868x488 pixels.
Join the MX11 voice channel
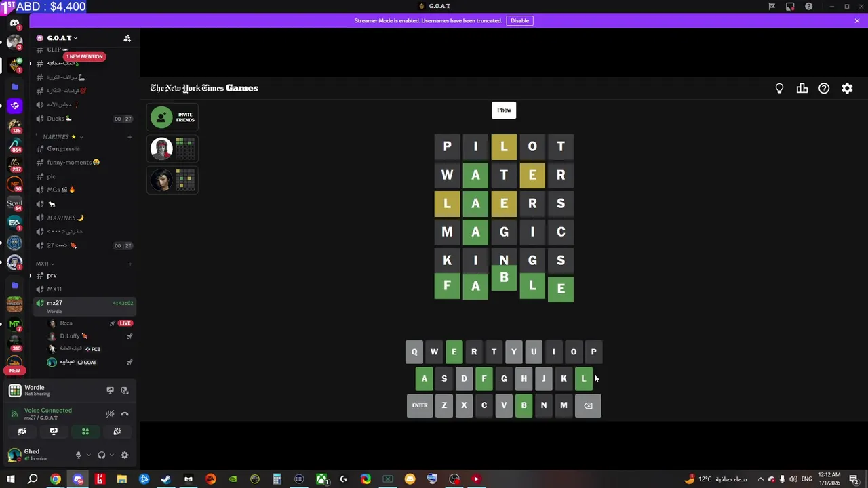[84, 289]
